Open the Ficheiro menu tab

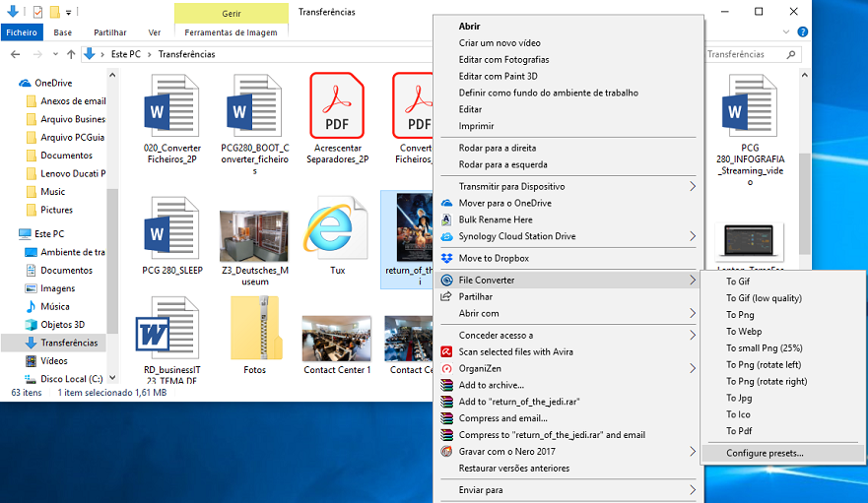click(21, 32)
